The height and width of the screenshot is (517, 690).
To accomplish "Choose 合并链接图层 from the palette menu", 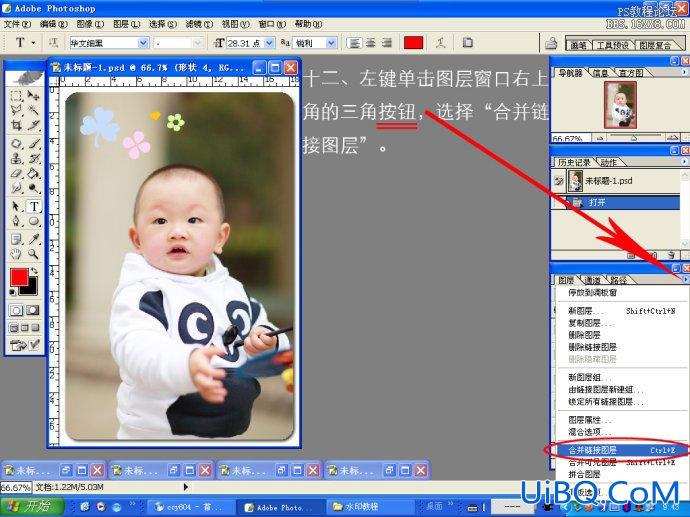I will point(621,450).
